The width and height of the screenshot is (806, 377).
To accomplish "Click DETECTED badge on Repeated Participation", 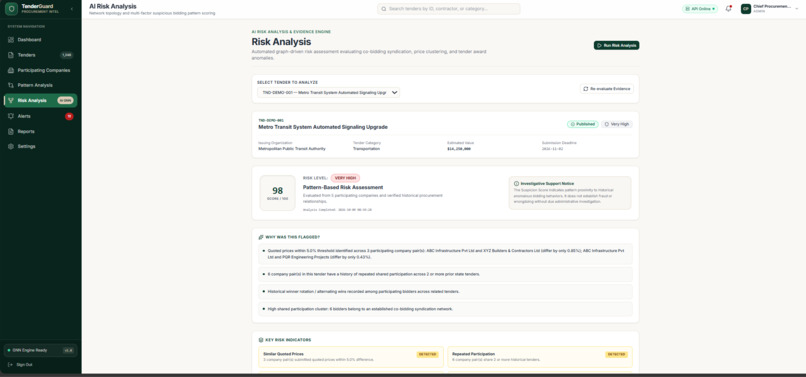I will coord(616,354).
